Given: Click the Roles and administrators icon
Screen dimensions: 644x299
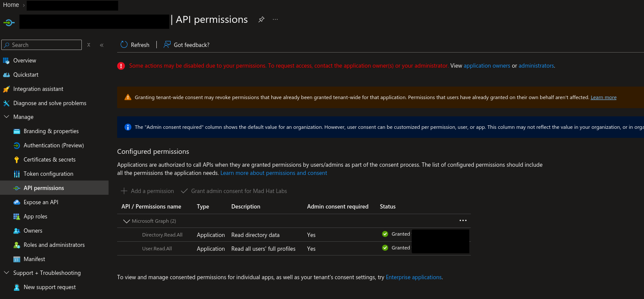Looking at the screenshot, I should (17, 245).
